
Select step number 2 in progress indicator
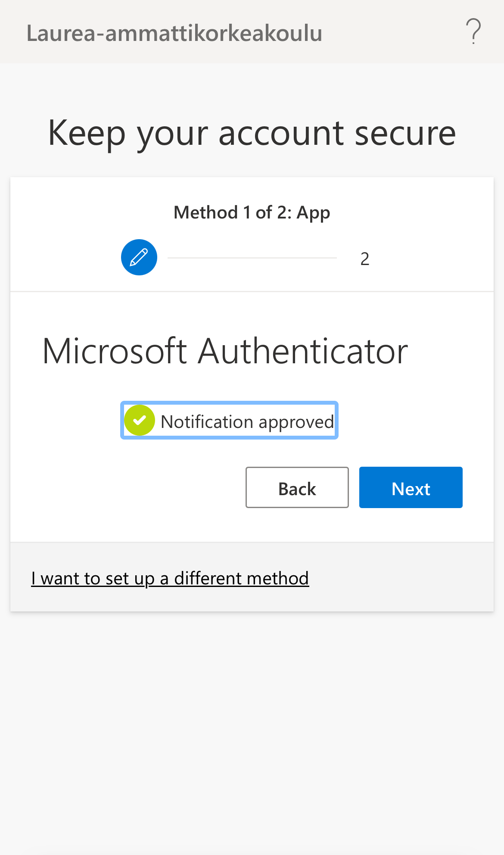coord(364,259)
